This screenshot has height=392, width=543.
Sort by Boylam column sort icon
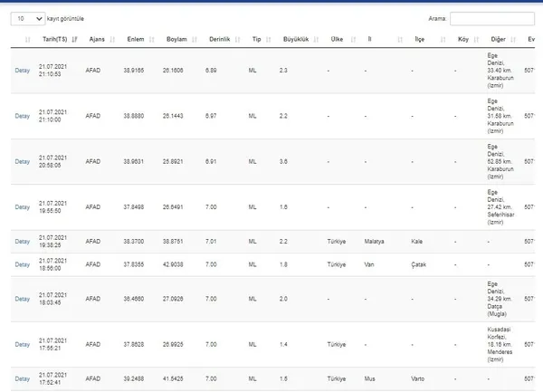(x=195, y=40)
